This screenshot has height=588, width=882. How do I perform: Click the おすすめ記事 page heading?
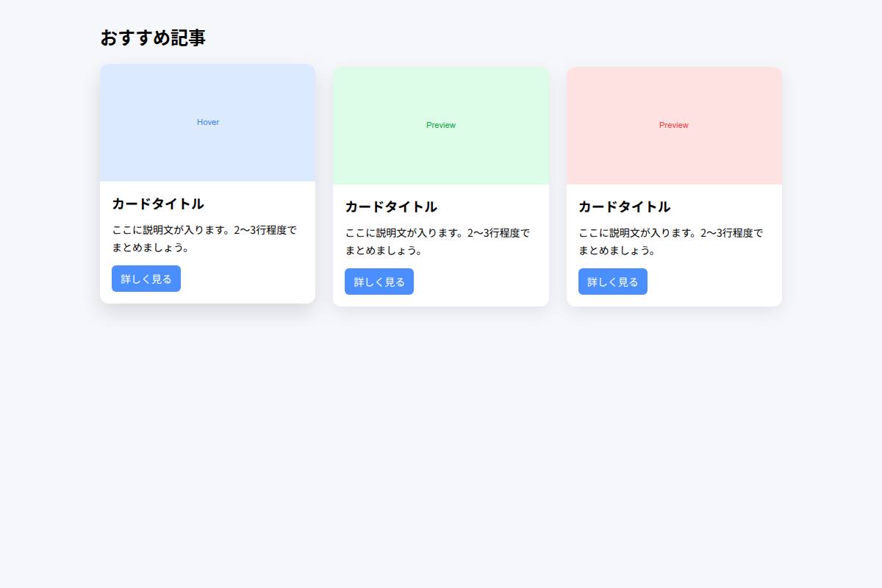click(x=153, y=37)
